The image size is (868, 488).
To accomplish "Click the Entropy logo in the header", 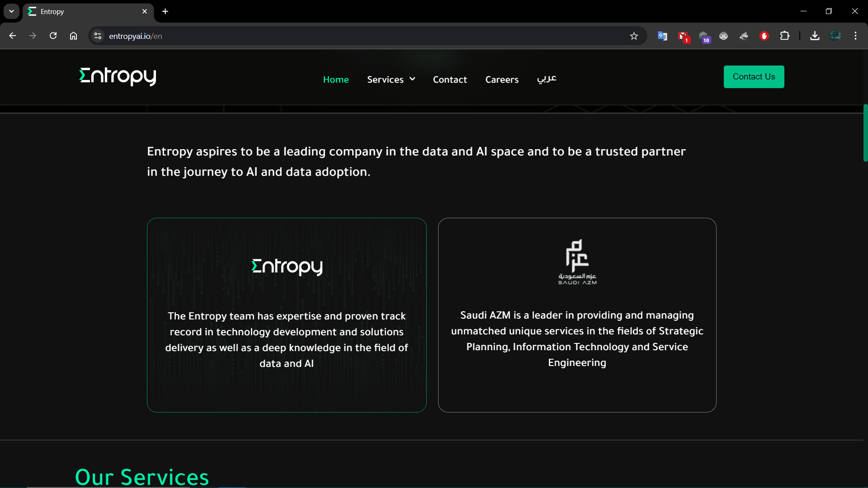I will tap(118, 76).
